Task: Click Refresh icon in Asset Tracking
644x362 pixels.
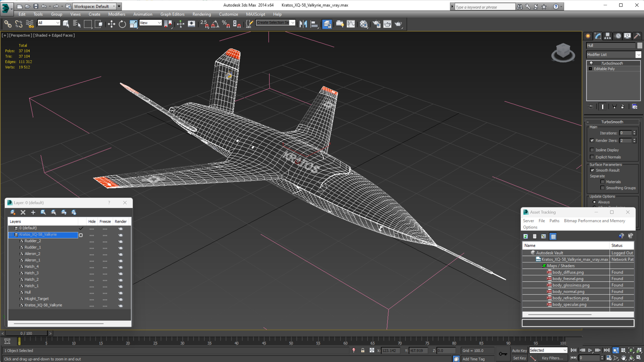Action: click(525, 236)
